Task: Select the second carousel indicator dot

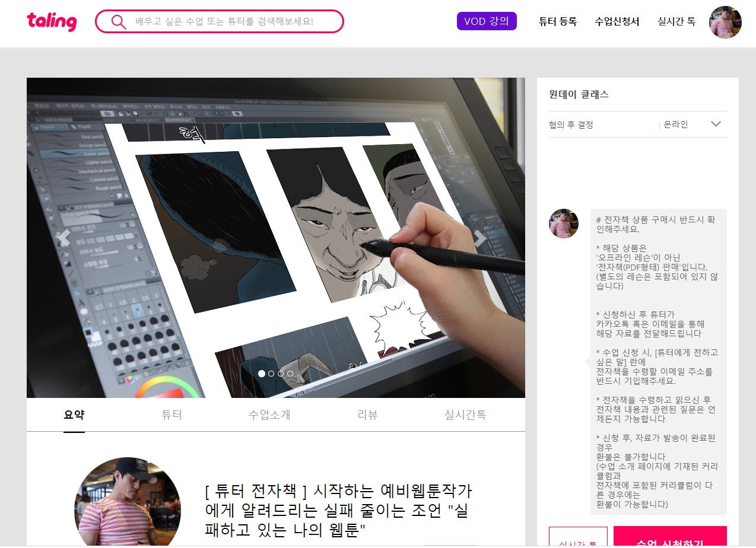Action: click(x=271, y=374)
